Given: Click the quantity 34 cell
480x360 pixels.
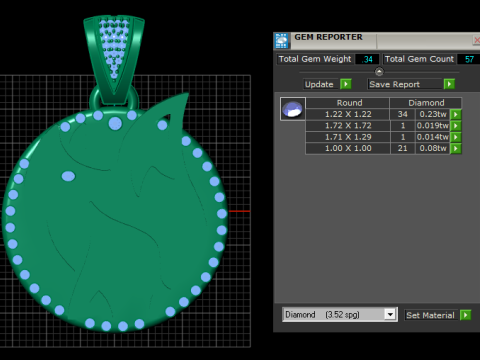Looking at the screenshot, I should [x=403, y=114].
